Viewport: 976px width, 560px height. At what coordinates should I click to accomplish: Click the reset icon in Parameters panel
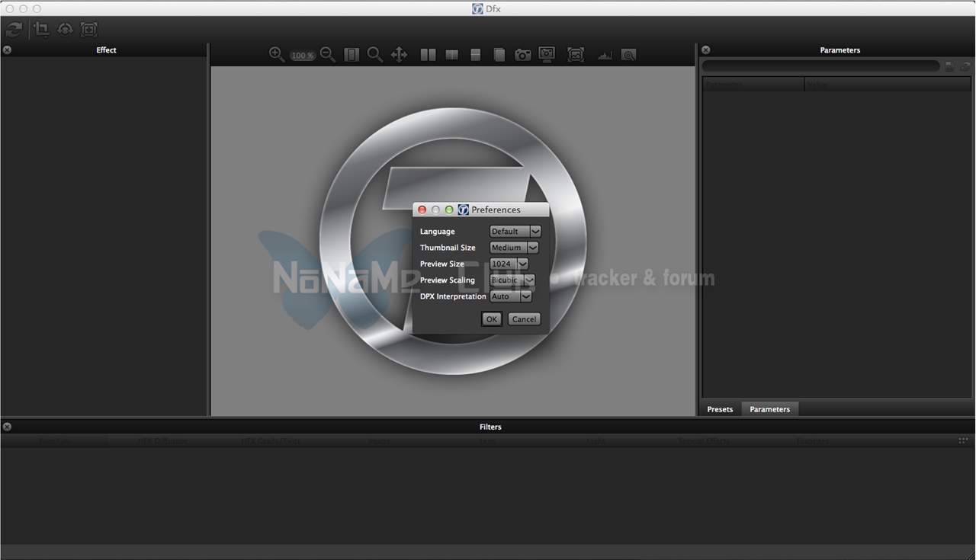[x=965, y=66]
